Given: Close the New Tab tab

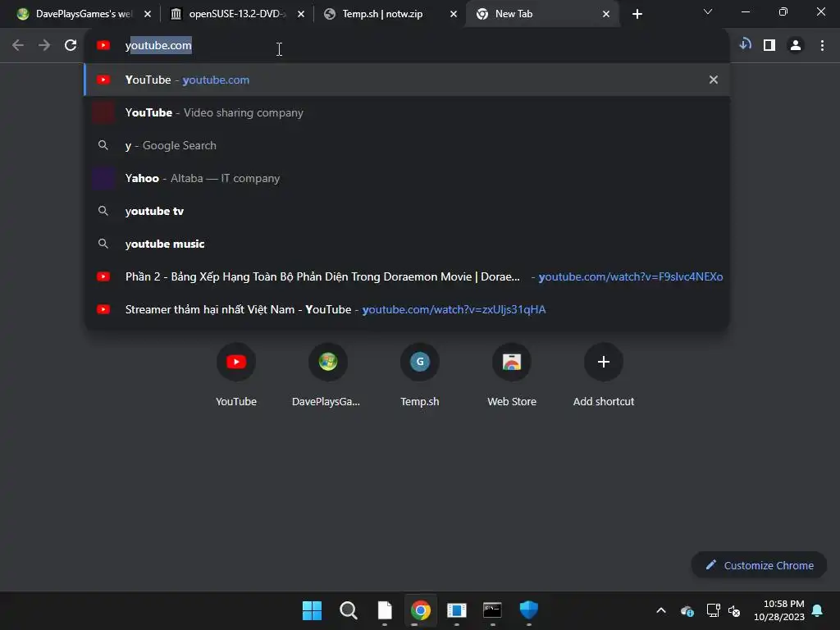Looking at the screenshot, I should 606,14.
